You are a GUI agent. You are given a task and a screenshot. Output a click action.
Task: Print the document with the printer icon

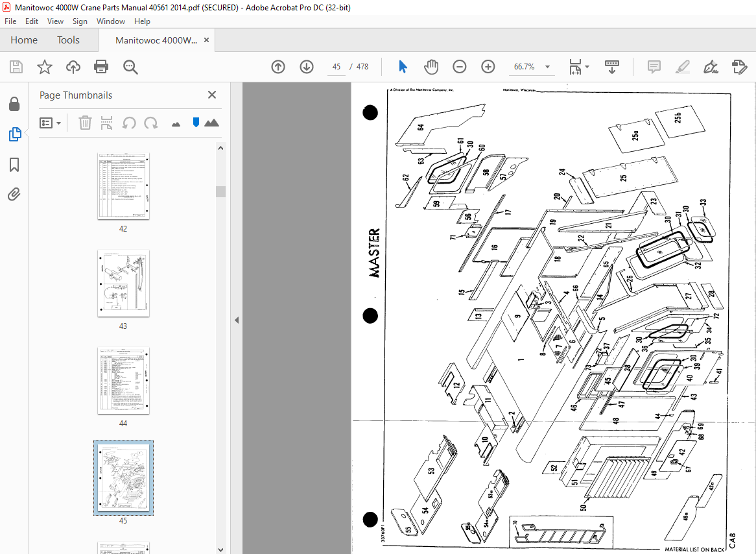coord(101,67)
